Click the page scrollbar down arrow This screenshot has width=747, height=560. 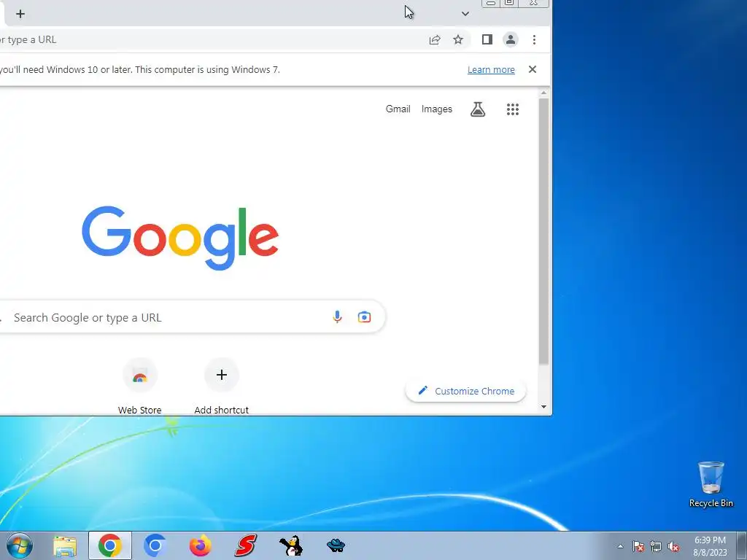(x=543, y=407)
